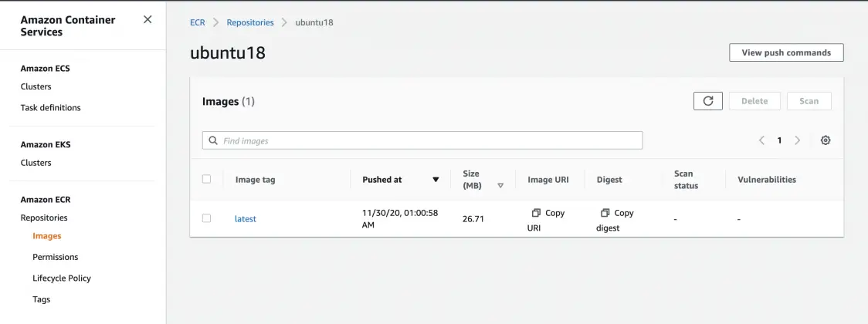The image size is (868, 324).
Task: Click the View push commands button
Action: [786, 52]
